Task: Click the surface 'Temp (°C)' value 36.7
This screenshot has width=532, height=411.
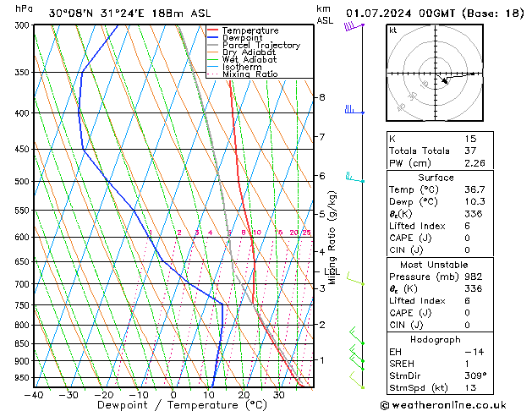Action: [x=474, y=189]
